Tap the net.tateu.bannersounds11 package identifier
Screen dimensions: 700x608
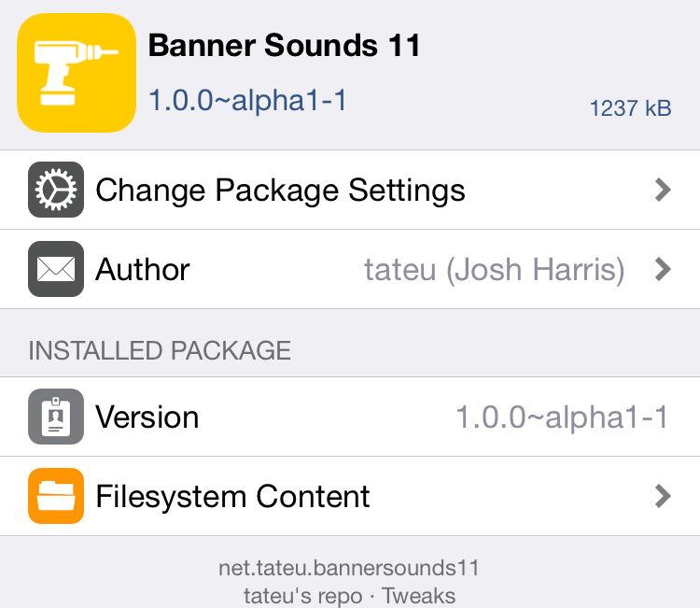(349, 568)
